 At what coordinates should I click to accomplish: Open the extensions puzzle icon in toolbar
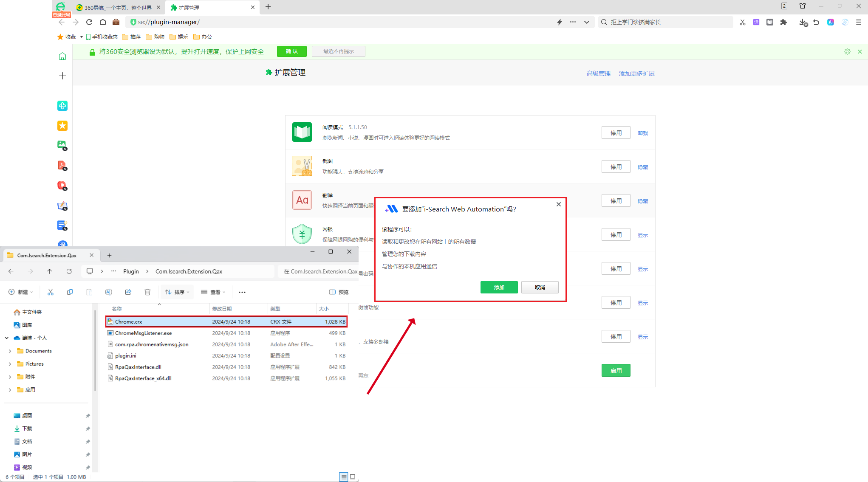pos(783,22)
